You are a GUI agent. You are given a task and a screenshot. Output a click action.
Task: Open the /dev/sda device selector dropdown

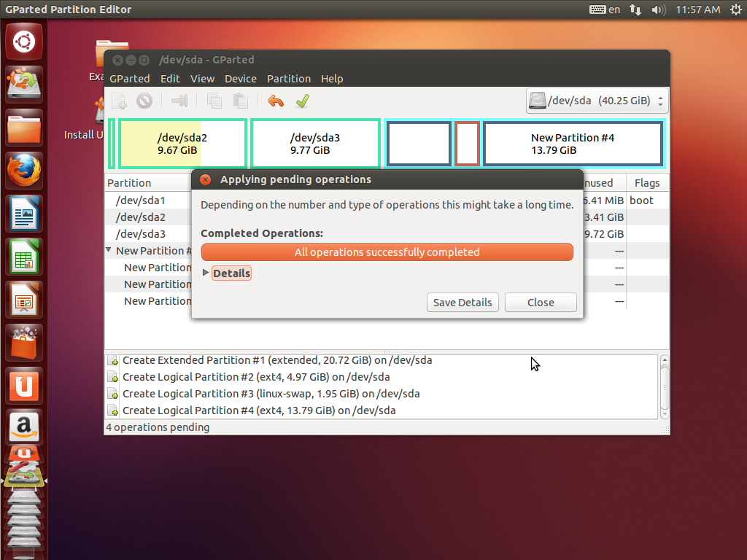(x=597, y=101)
